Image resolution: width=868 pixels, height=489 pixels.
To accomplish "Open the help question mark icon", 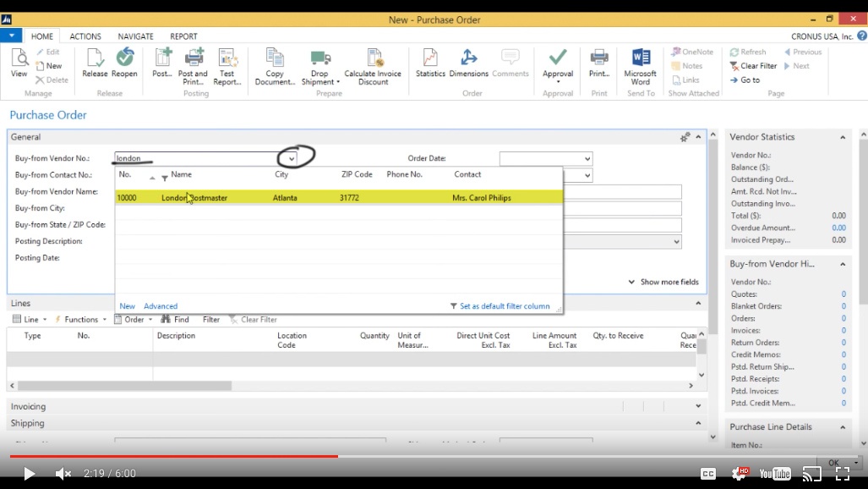I will 862,36.
